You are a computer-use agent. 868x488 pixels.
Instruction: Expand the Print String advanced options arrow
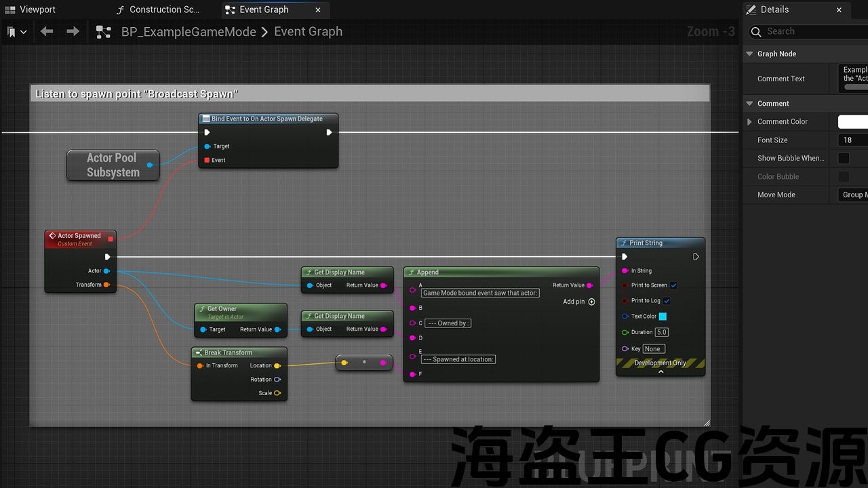click(660, 371)
